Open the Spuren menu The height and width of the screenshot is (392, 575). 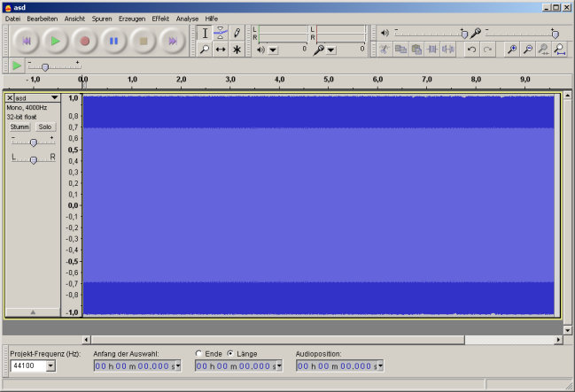(101, 18)
